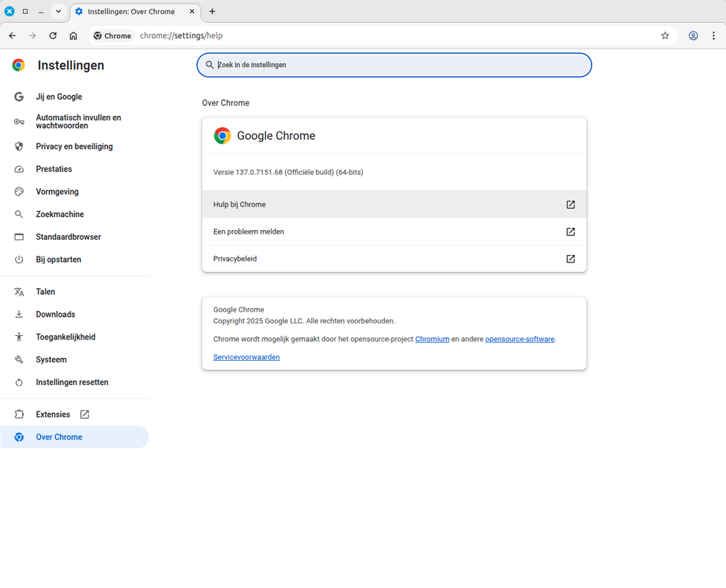Open the tab search dropdown arrow
The height and width of the screenshot is (588, 726).
pyautogui.click(x=58, y=12)
